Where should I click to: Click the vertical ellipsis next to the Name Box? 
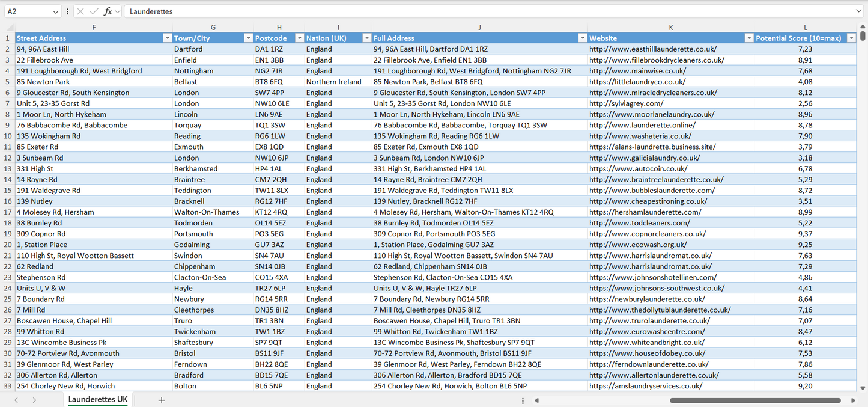67,11
